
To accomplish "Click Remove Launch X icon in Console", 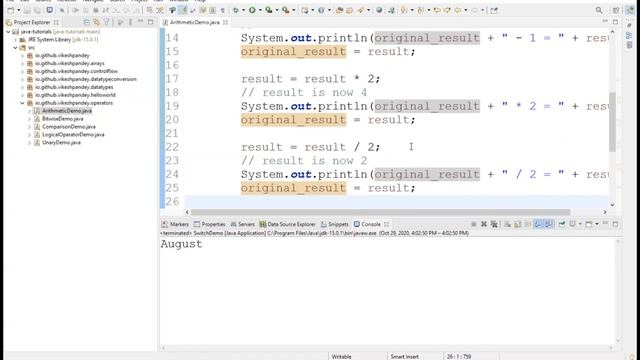I will click(484, 224).
